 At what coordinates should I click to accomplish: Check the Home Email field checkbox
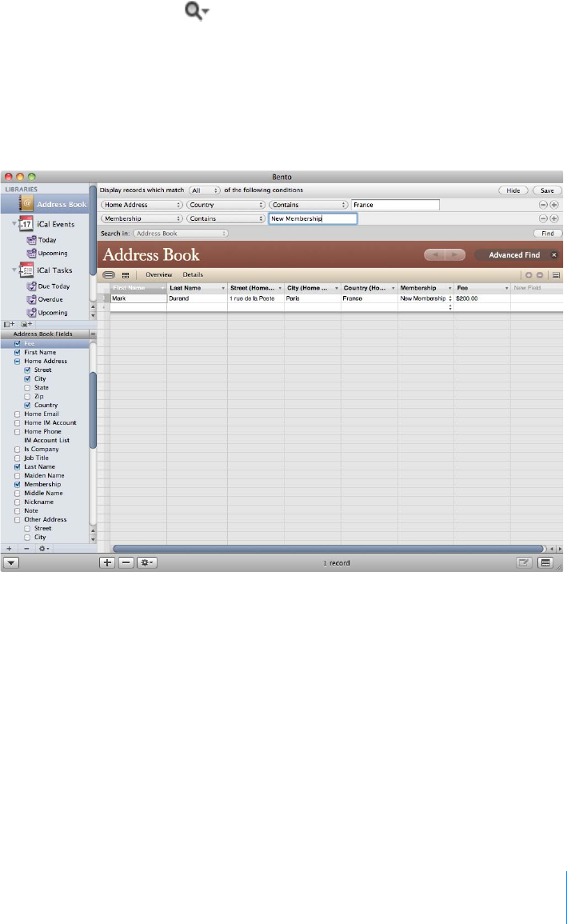(17, 414)
